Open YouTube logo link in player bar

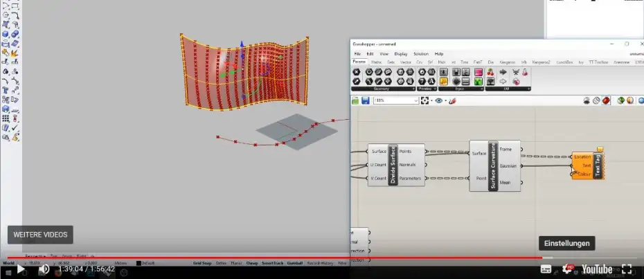click(x=597, y=269)
